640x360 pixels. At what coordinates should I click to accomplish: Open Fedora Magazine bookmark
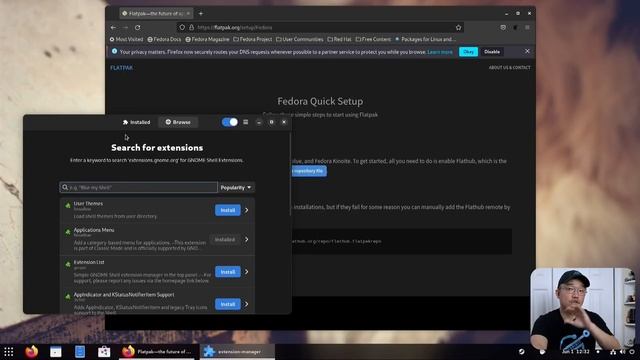click(x=207, y=39)
